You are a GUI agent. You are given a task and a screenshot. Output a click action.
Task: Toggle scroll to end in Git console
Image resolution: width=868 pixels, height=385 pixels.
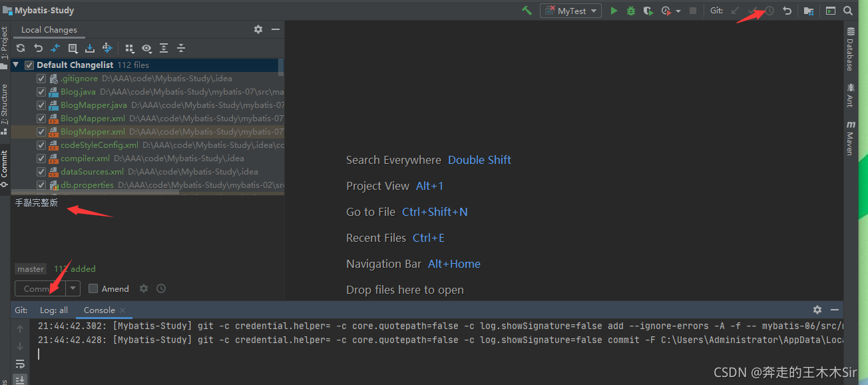(x=20, y=380)
